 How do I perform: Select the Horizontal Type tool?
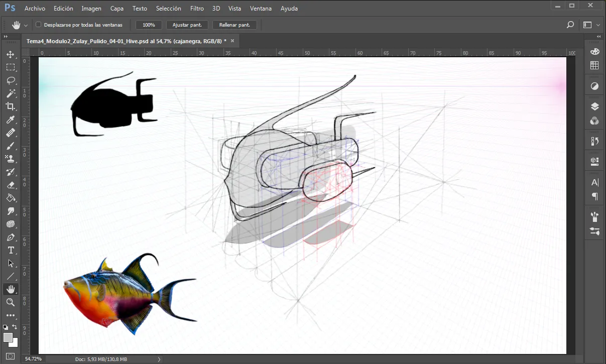tap(11, 250)
